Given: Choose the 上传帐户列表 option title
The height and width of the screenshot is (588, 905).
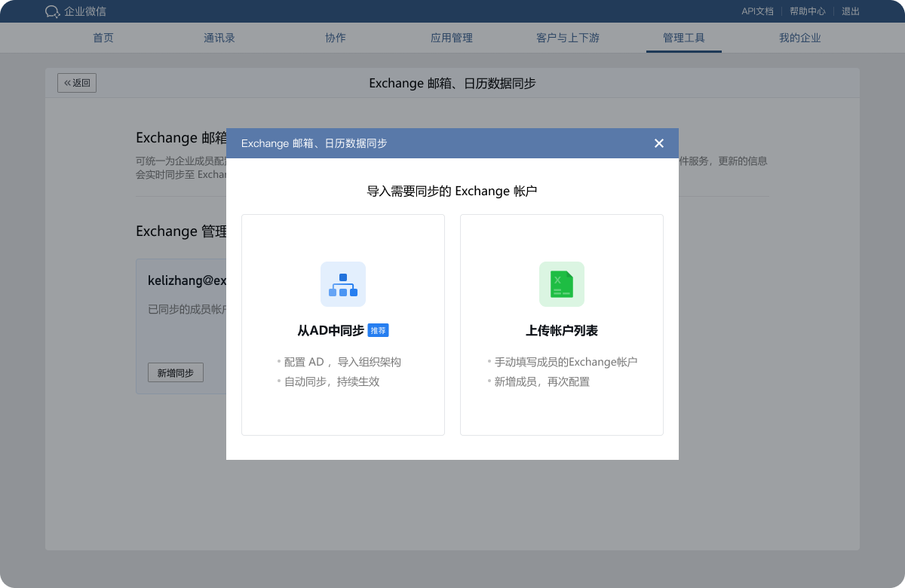Looking at the screenshot, I should coord(562,330).
